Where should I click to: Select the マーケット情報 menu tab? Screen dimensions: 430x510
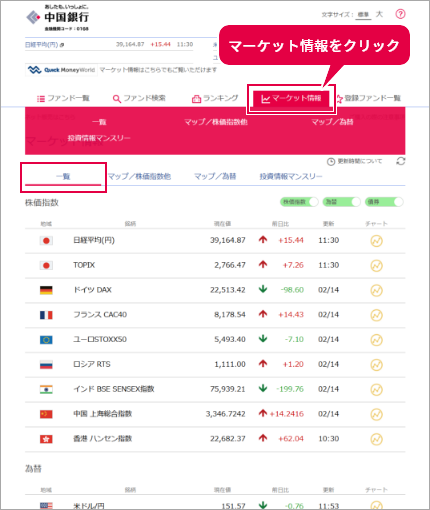(291, 99)
